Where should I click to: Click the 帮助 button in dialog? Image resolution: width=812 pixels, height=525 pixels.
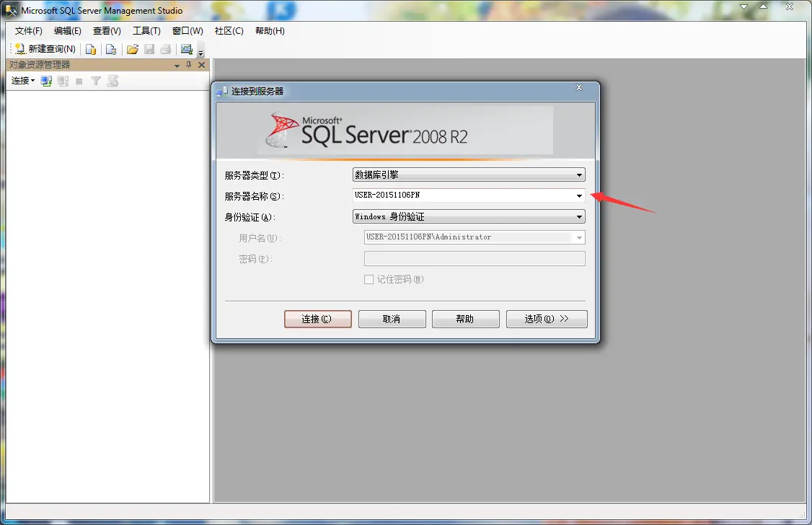pos(465,319)
